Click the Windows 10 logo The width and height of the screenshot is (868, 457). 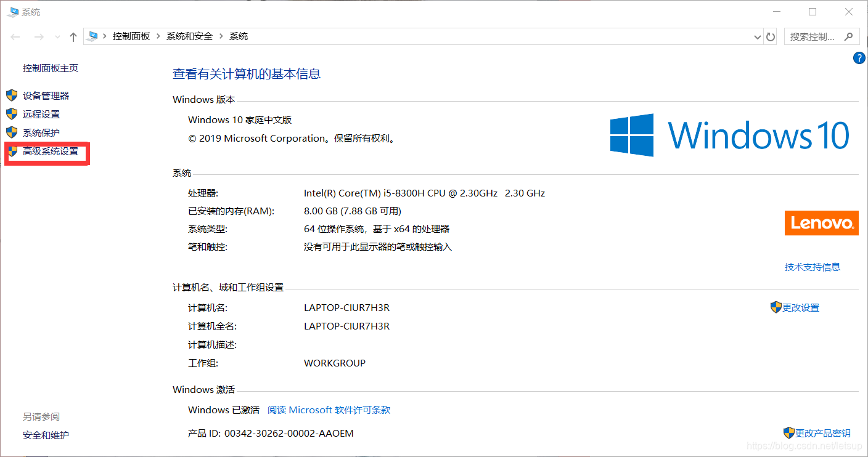pos(730,135)
